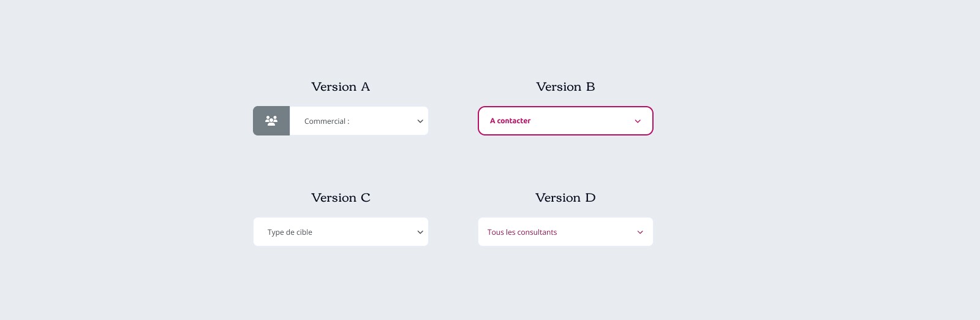The image size is (980, 320).
Task: Expand the A contacter dropdown
Action: (x=565, y=121)
